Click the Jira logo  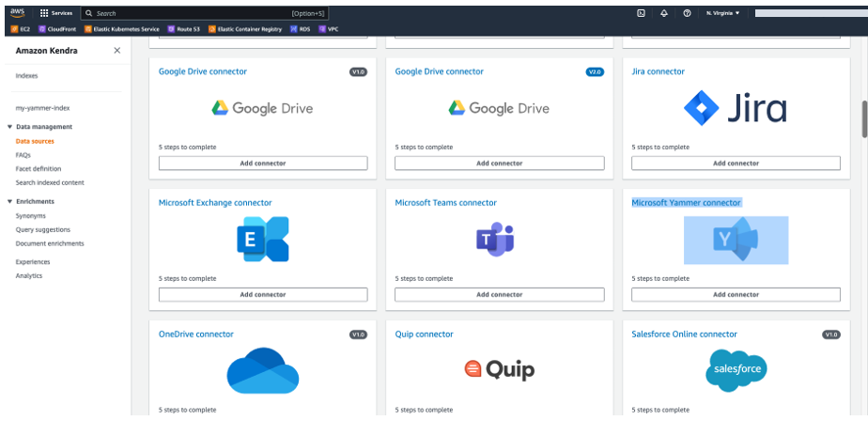pos(736,108)
